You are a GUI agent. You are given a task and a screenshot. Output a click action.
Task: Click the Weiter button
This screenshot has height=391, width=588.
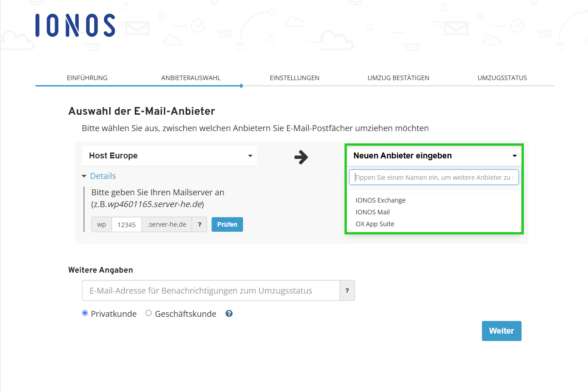tap(502, 331)
